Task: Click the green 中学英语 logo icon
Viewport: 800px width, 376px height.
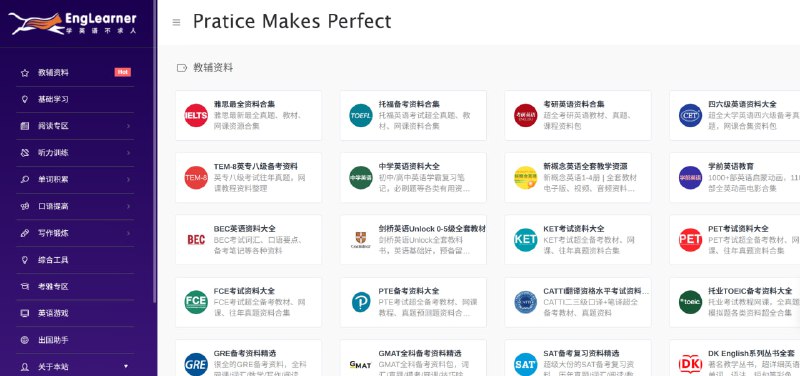Action: (x=361, y=178)
